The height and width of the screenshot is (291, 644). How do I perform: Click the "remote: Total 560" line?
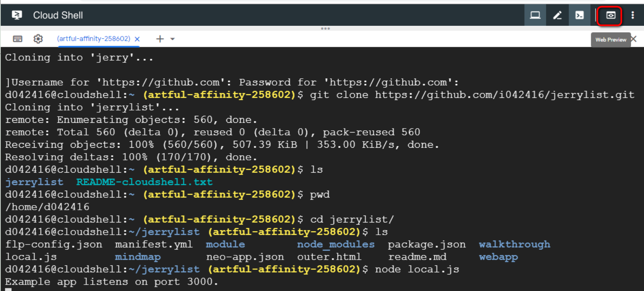coord(213,132)
